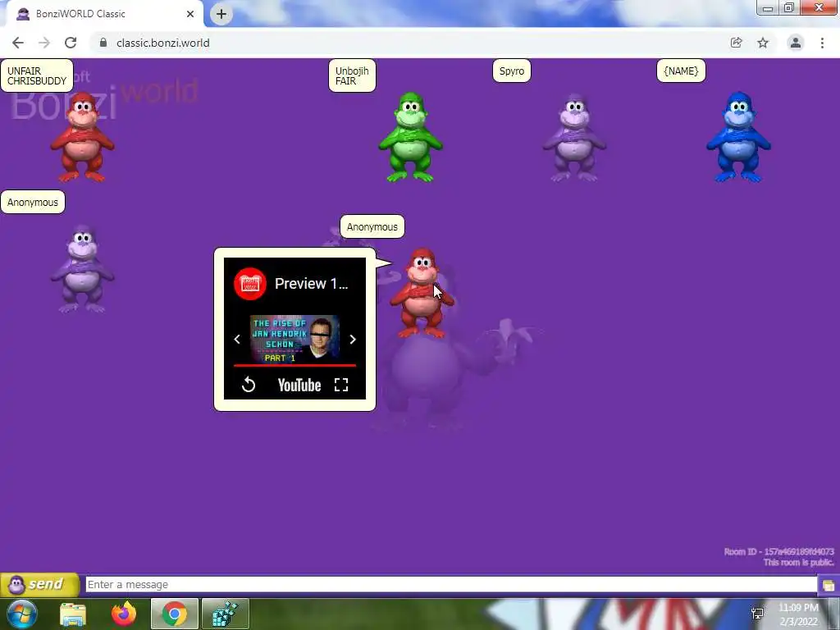Viewport: 840px width, 630px height.
Task: Open File Explorer from the taskbar
Action: pyautogui.click(x=73, y=614)
